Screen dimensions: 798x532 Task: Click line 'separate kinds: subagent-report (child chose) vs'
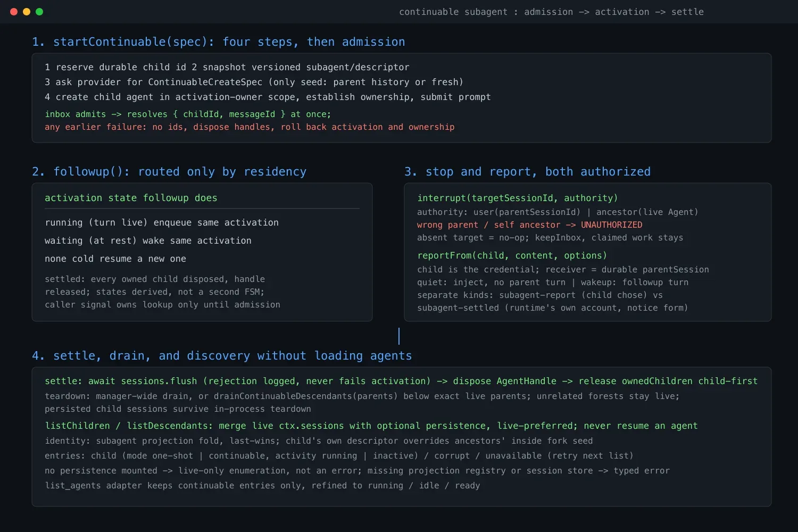[x=540, y=295]
